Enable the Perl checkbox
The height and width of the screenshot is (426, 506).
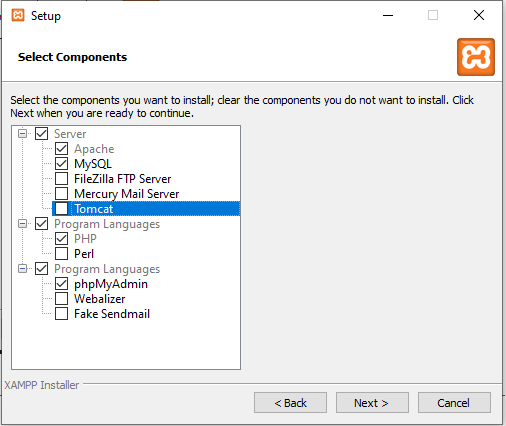(62, 254)
